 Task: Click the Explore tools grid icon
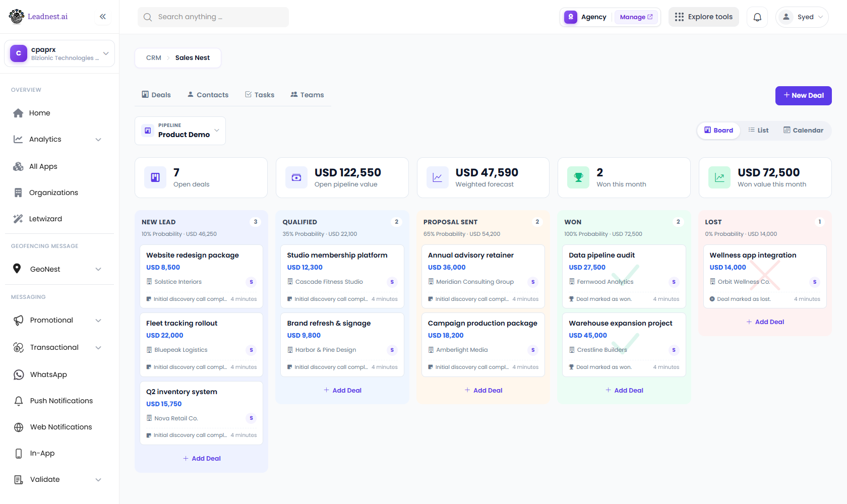679,17
